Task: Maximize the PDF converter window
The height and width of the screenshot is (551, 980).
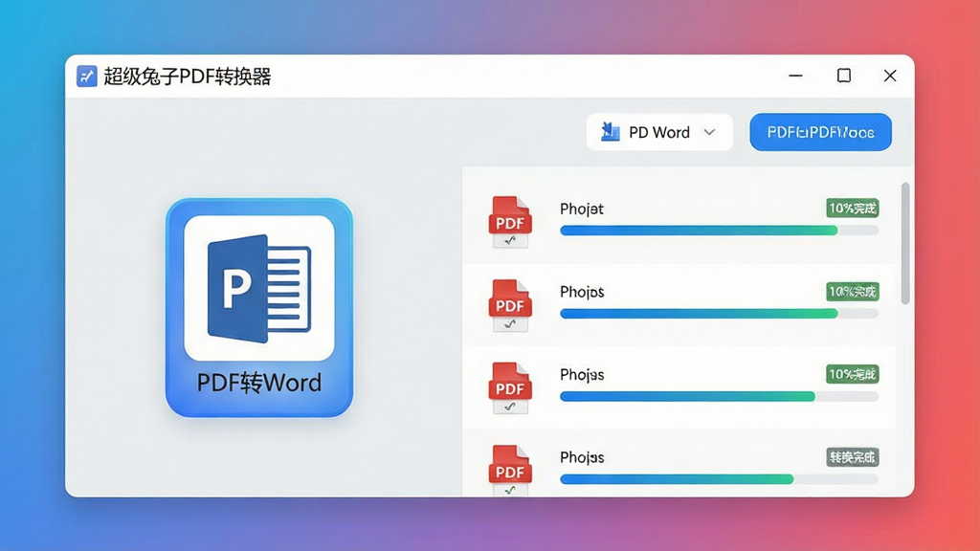Action: (844, 76)
